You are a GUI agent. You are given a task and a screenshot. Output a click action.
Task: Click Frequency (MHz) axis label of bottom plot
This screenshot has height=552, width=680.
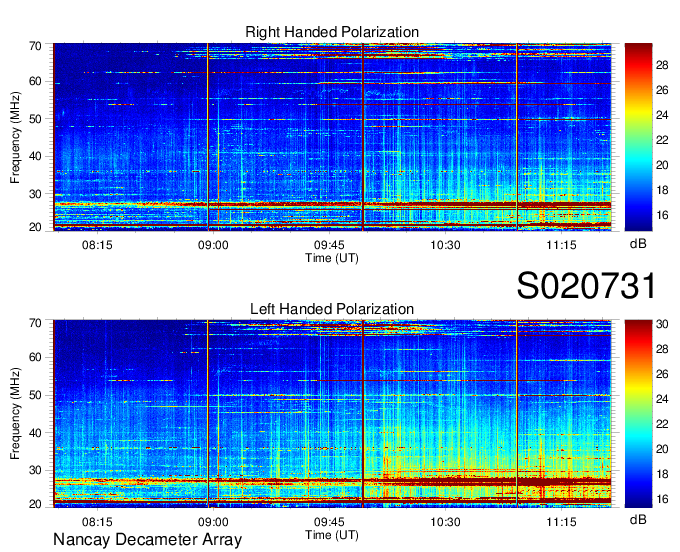[15, 414]
